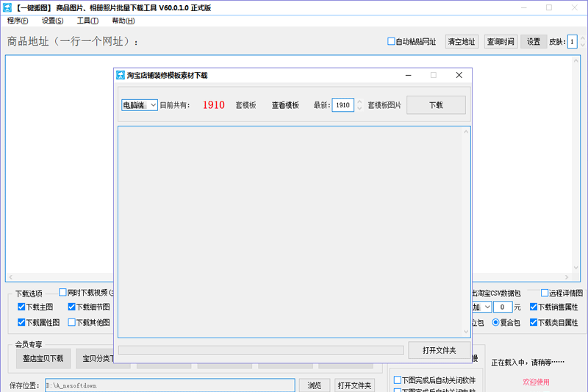Click the 保存位置 path field
This screenshot has width=588, height=392.
(x=170, y=385)
